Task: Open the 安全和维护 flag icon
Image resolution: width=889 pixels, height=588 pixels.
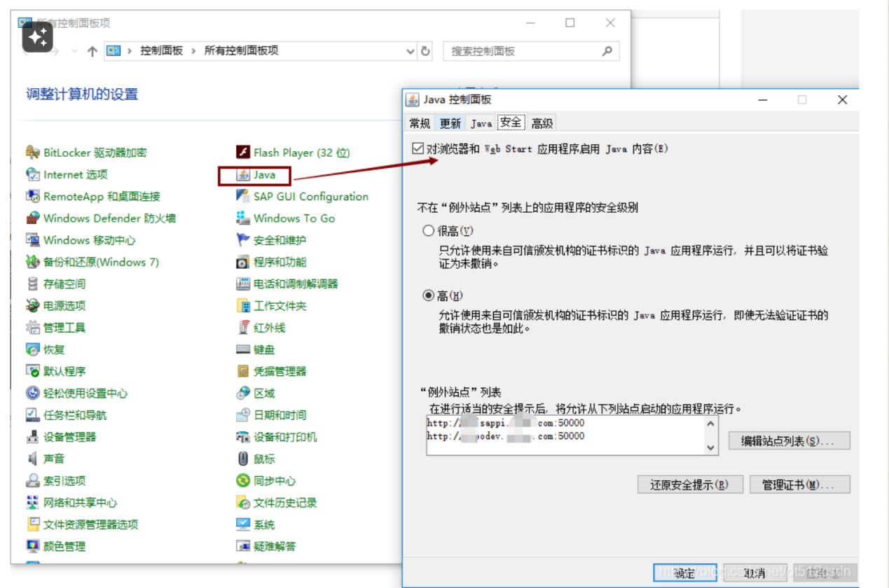Action: pos(243,240)
